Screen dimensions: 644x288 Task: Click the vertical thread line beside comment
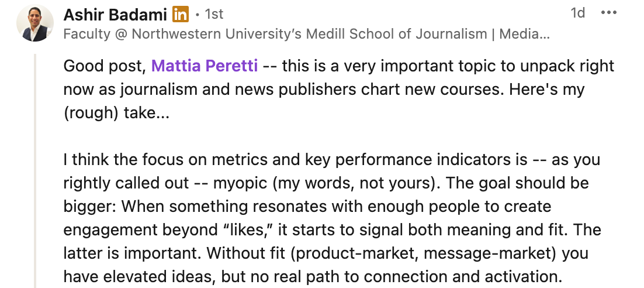coord(35,170)
